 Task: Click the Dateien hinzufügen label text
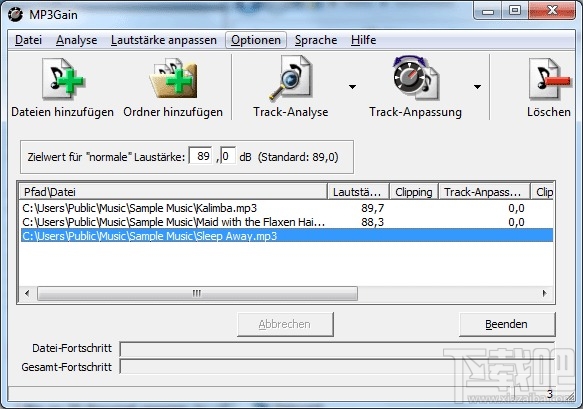tap(62, 112)
